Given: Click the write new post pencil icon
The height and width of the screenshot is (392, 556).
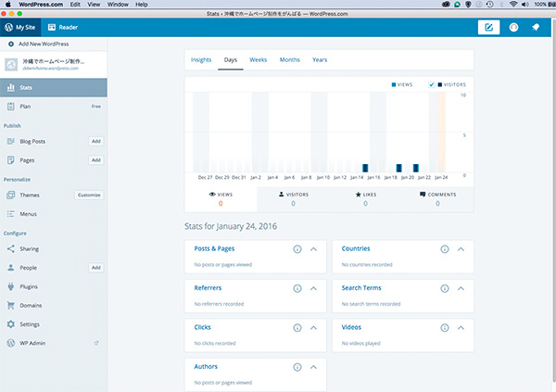Looking at the screenshot, I should (x=488, y=27).
